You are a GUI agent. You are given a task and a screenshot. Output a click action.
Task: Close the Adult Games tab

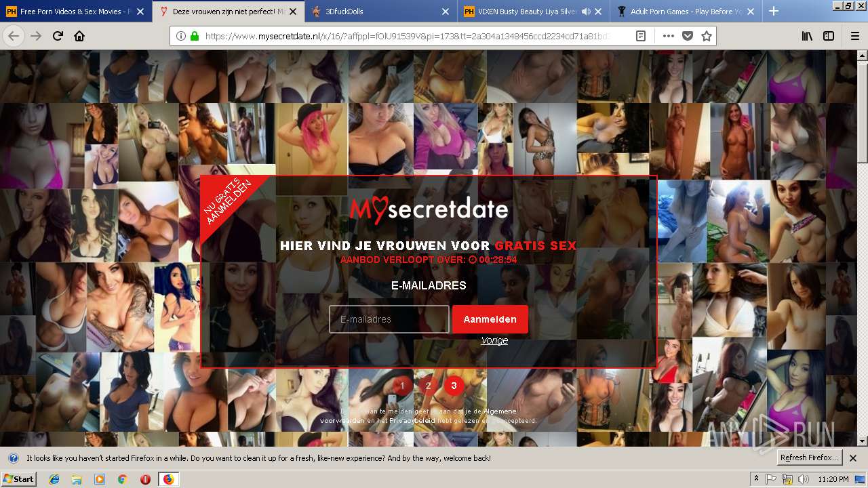click(752, 12)
